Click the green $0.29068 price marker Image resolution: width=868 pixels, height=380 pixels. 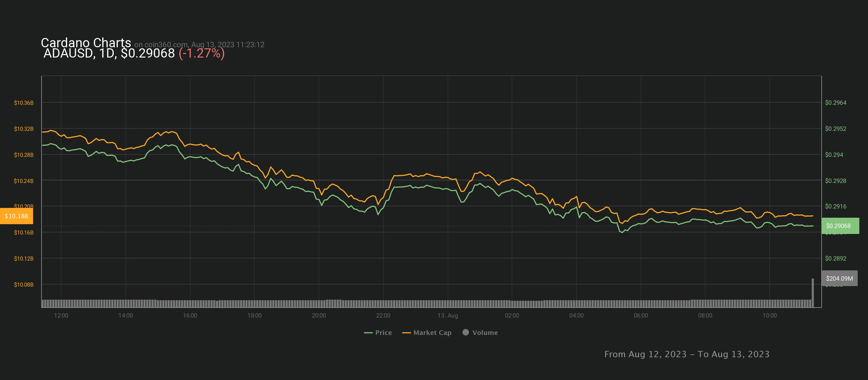840,226
